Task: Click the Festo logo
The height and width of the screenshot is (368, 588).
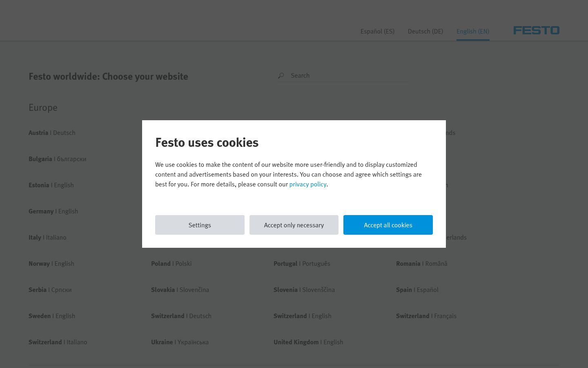Action: tap(536, 30)
